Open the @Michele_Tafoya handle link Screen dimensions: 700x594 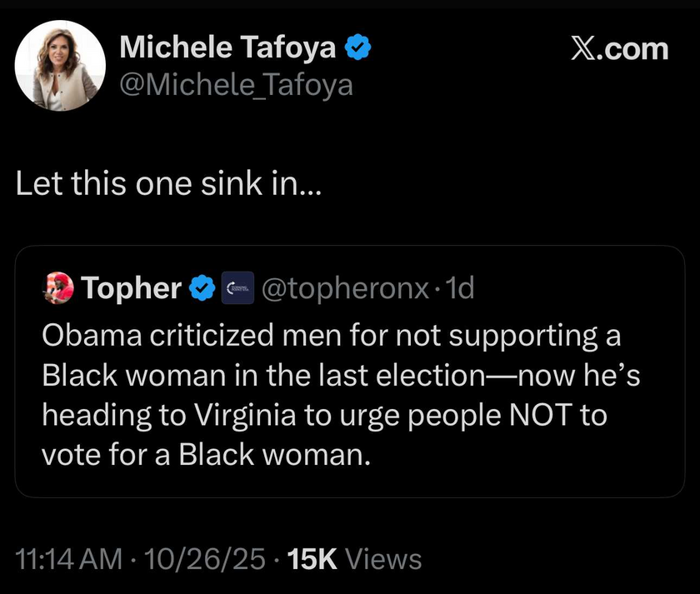click(x=236, y=85)
